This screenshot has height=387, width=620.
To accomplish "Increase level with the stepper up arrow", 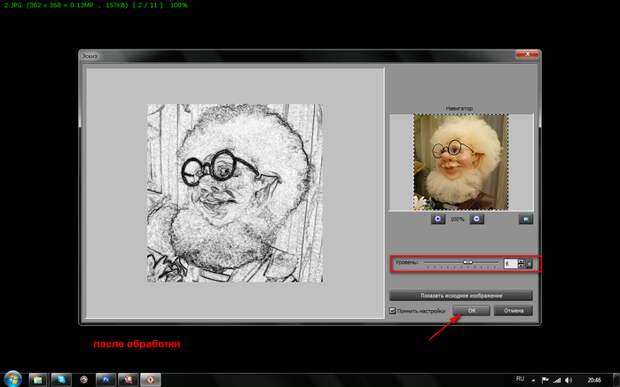I will click(x=521, y=261).
